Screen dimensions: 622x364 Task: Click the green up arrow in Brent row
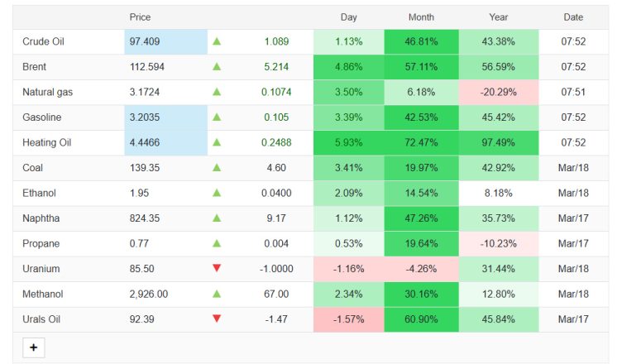217,67
